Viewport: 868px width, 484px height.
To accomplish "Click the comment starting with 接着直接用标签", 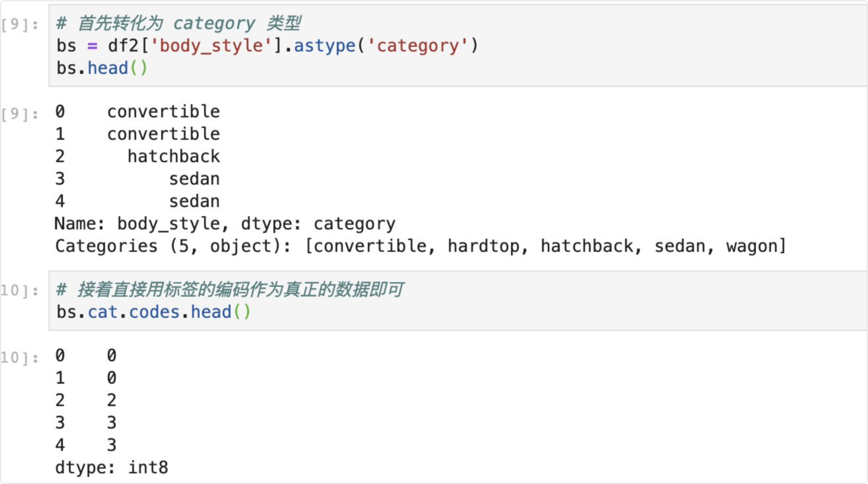I will coord(230,290).
